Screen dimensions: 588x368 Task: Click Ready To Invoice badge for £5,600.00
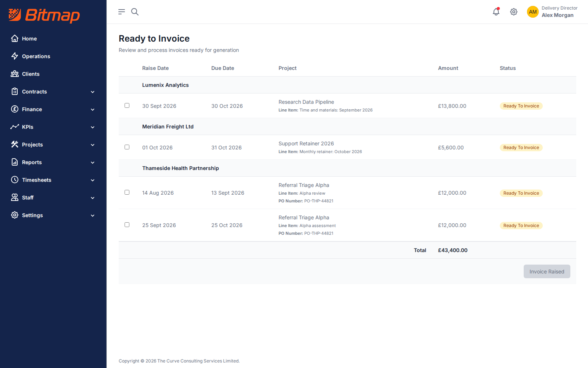coord(521,148)
